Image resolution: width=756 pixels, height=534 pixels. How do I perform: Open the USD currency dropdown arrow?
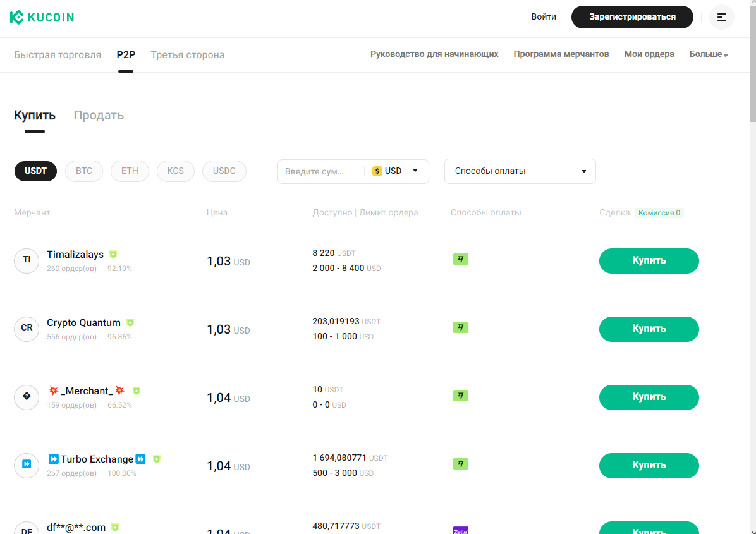(415, 171)
